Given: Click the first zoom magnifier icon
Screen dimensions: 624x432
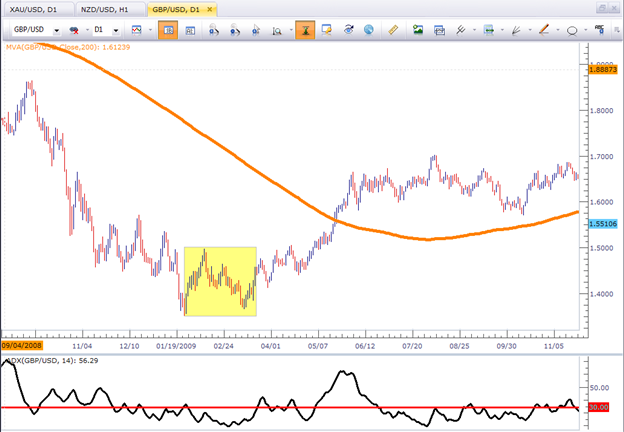Looking at the screenshot, I should click(214, 30).
